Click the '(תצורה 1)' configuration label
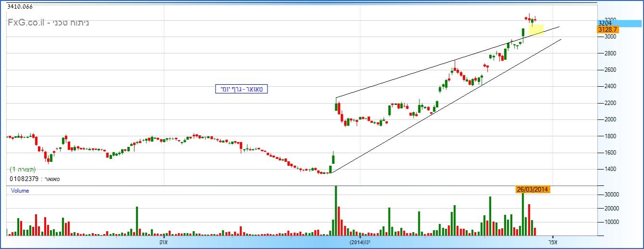 (x=23, y=170)
